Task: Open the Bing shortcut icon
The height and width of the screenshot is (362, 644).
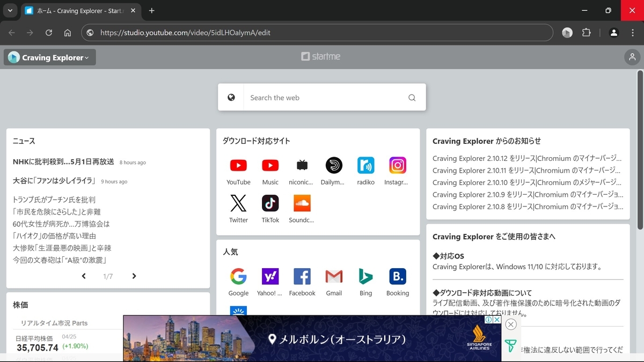Action: coord(366,276)
